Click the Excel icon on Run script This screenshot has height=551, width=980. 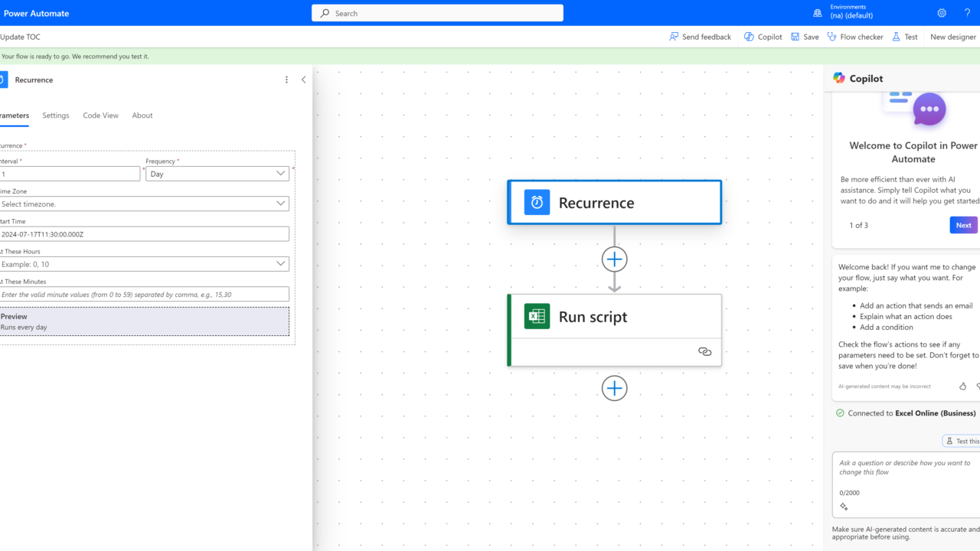[537, 316]
